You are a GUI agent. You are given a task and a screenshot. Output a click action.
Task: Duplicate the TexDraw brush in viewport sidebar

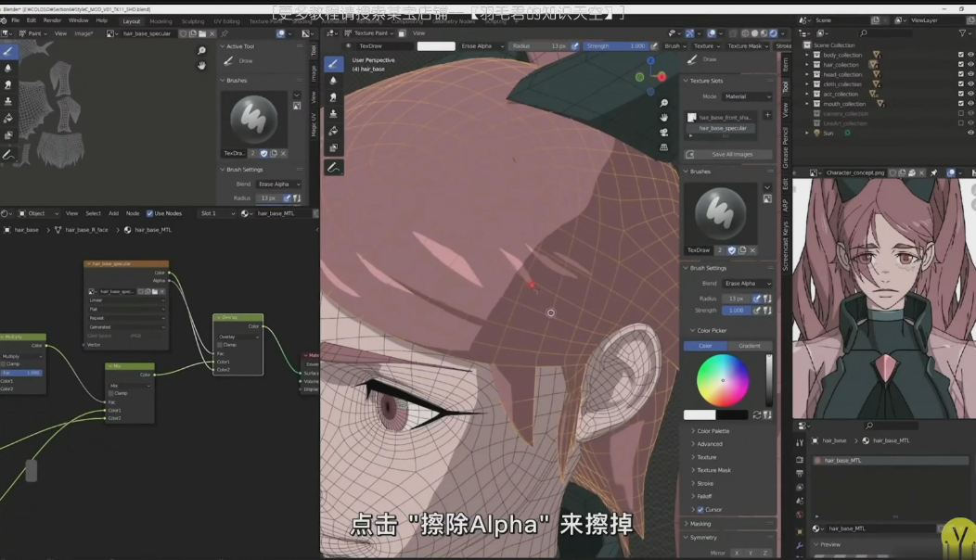point(742,250)
